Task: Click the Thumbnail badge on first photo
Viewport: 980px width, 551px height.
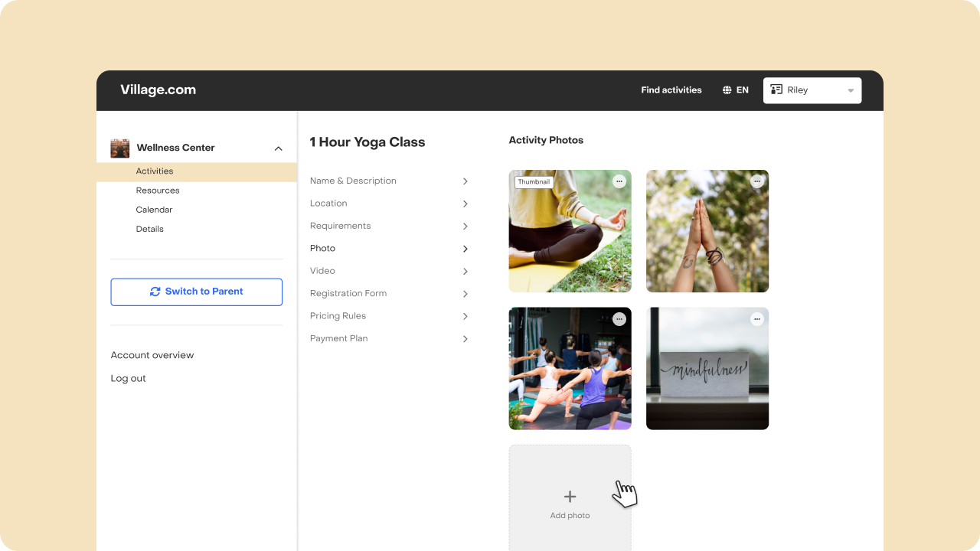Action: pyautogui.click(x=534, y=182)
